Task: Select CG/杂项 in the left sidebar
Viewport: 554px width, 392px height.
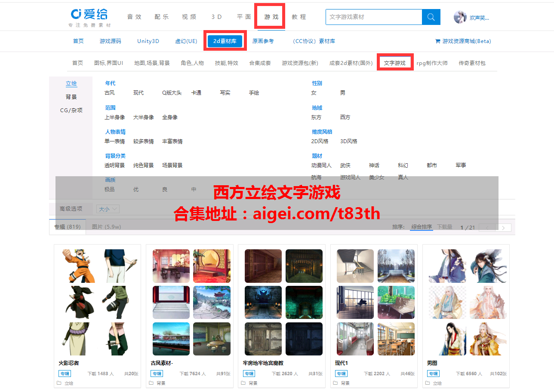Action: (x=71, y=110)
